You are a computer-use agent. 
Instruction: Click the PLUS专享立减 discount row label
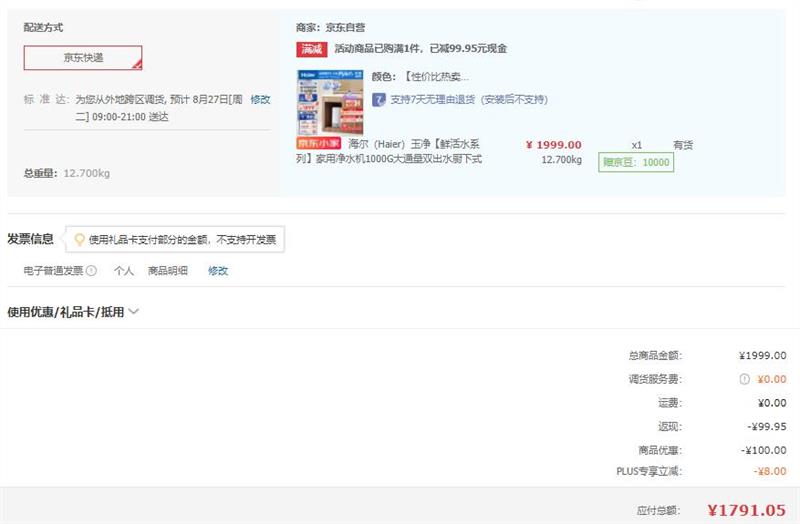[648, 471]
